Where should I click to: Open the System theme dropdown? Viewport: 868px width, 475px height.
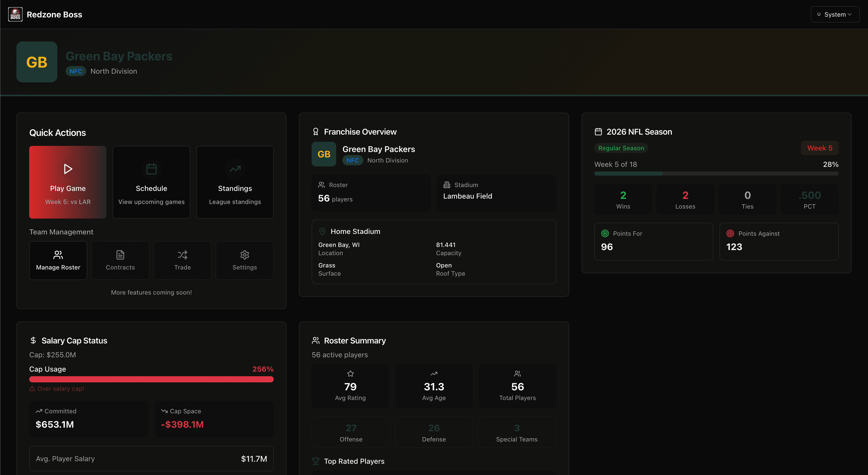835,15
